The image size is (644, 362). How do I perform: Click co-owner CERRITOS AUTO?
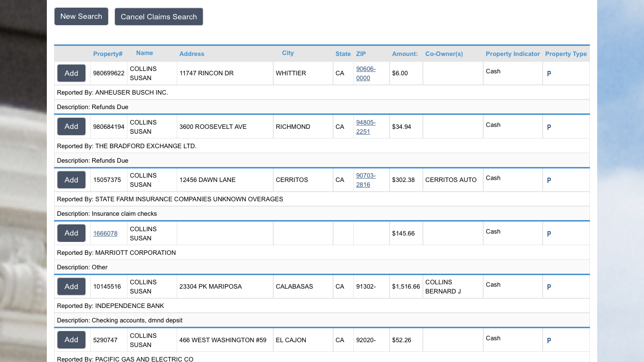coord(451,180)
